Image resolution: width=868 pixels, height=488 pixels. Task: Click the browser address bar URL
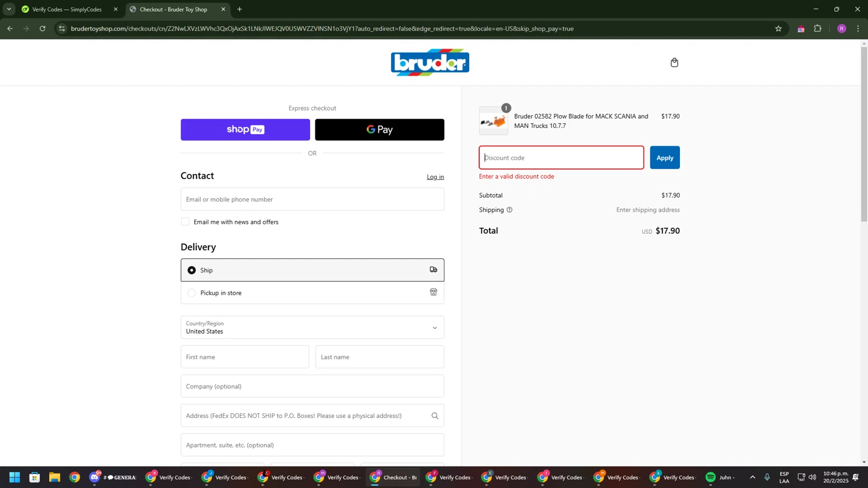[322, 28]
